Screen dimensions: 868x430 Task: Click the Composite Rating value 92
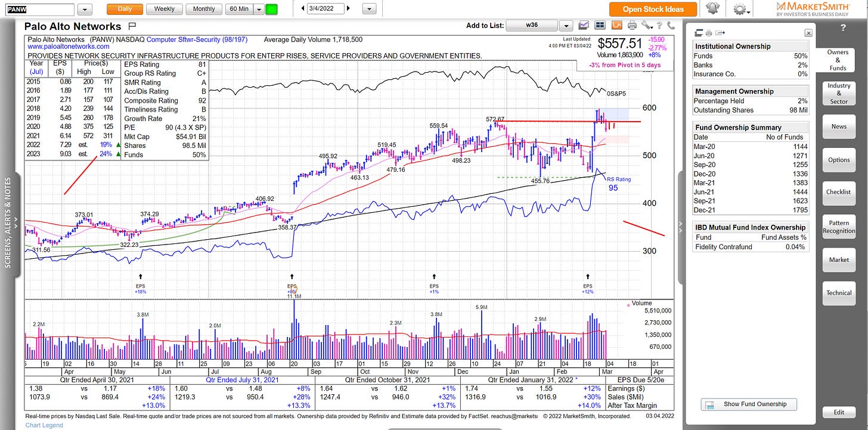(x=201, y=101)
